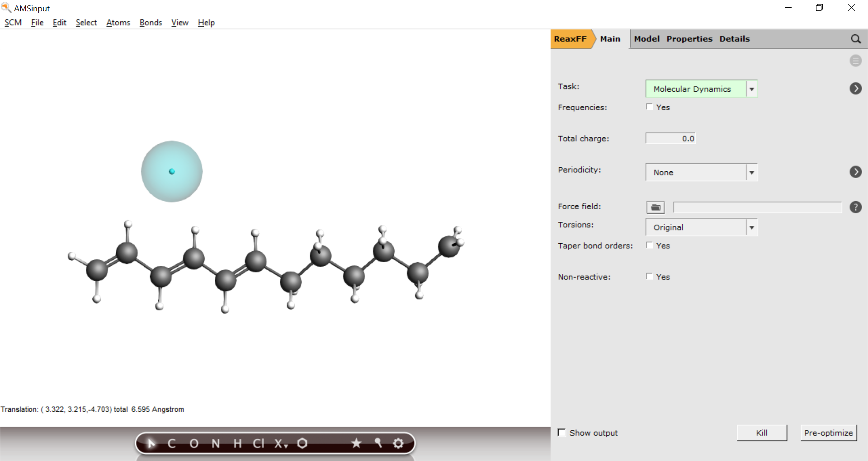Open the panel search magnifier
This screenshot has height=461, width=868.
(855, 39)
